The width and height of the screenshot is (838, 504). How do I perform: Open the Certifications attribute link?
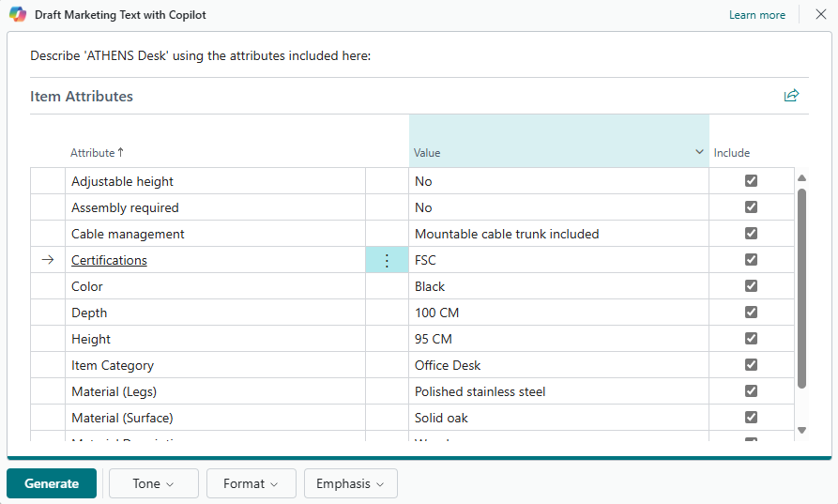(x=109, y=260)
